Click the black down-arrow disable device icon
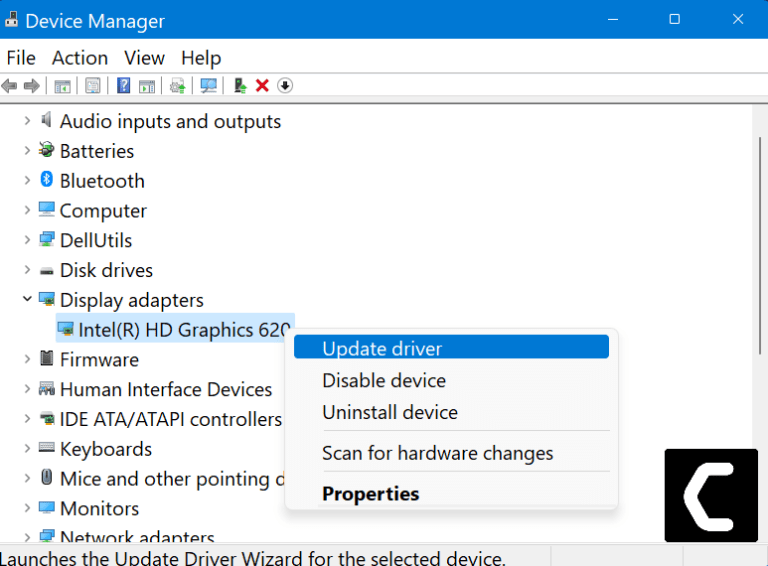The height and width of the screenshot is (566, 768). pyautogui.click(x=285, y=86)
